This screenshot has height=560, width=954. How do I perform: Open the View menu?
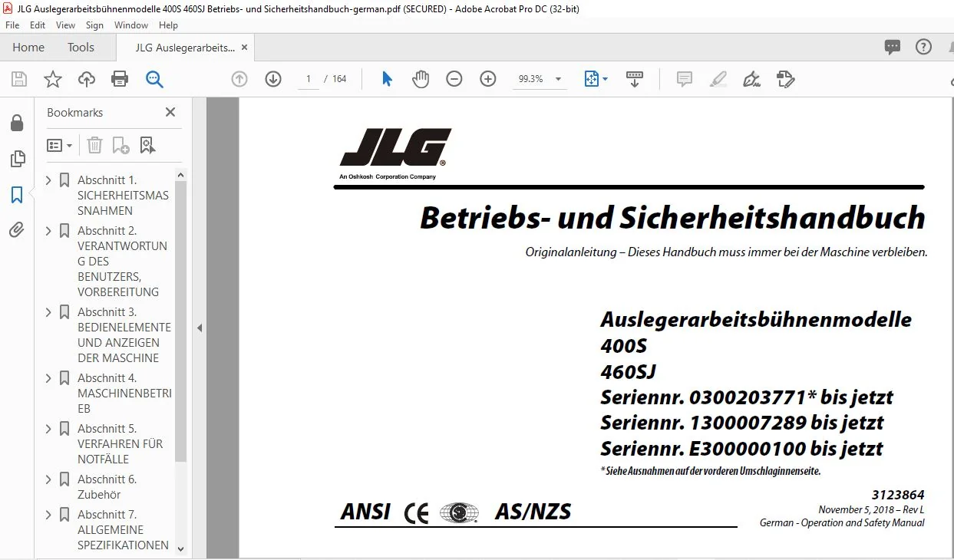tap(66, 25)
